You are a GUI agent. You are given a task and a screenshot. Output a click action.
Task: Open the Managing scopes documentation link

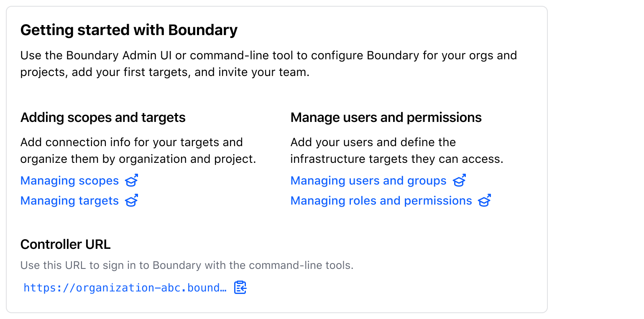point(69,180)
